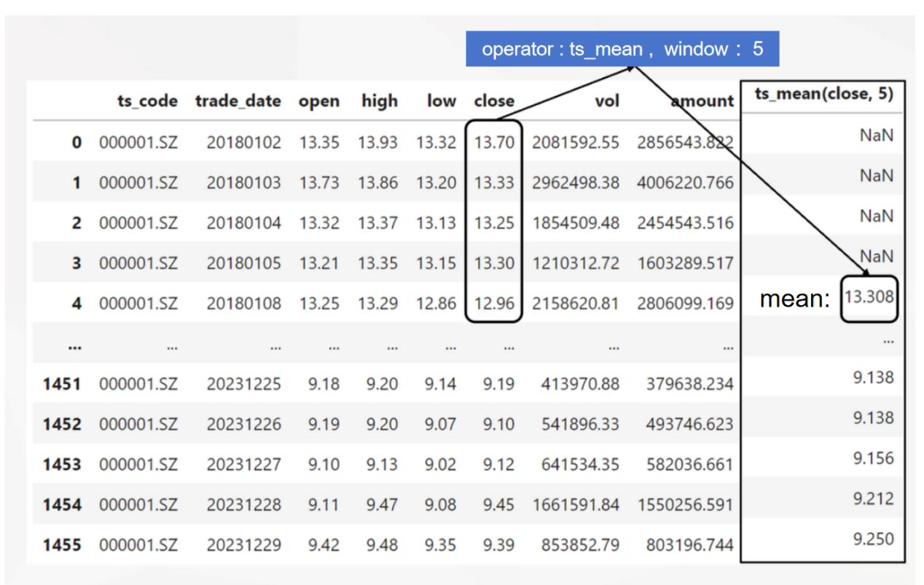Click row index 1451
Viewport: 924px width, 585px height.
[61, 384]
